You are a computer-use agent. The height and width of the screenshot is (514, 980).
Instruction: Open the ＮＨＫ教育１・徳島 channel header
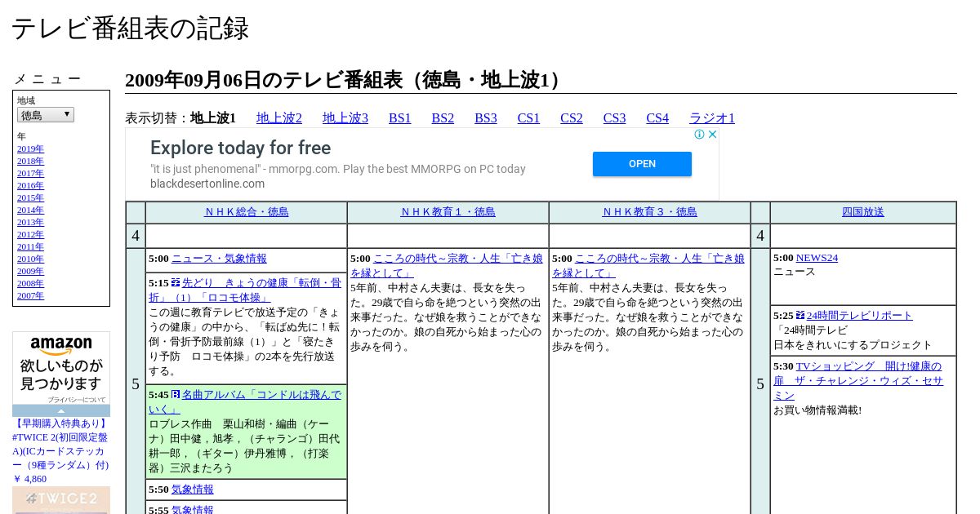click(448, 212)
